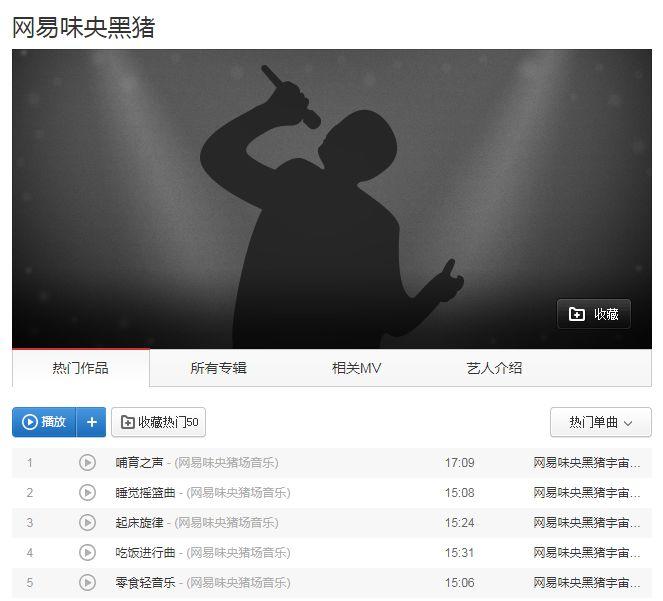Click duration 17:09
This screenshot has width=663, height=601.
pyautogui.click(x=460, y=463)
